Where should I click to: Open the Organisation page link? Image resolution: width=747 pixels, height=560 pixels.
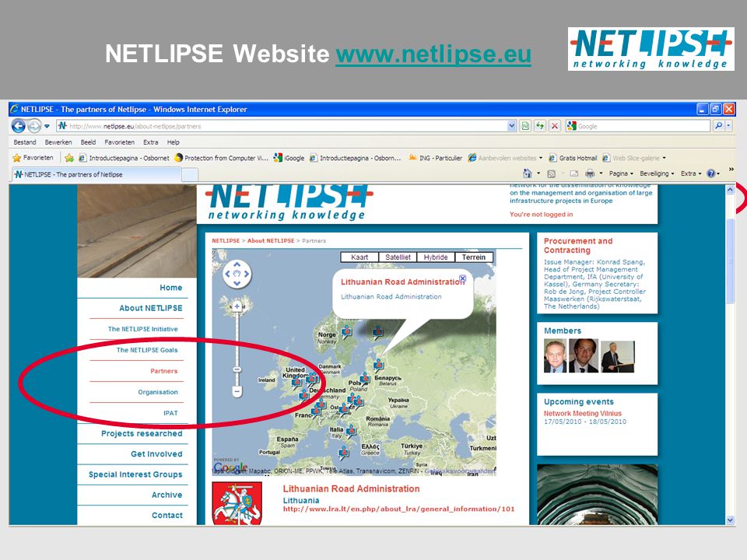pos(158,392)
